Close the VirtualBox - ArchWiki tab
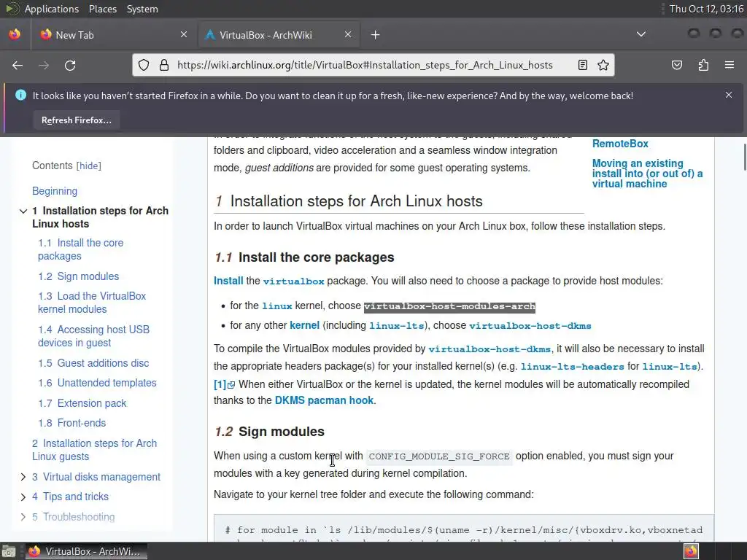 tap(348, 34)
